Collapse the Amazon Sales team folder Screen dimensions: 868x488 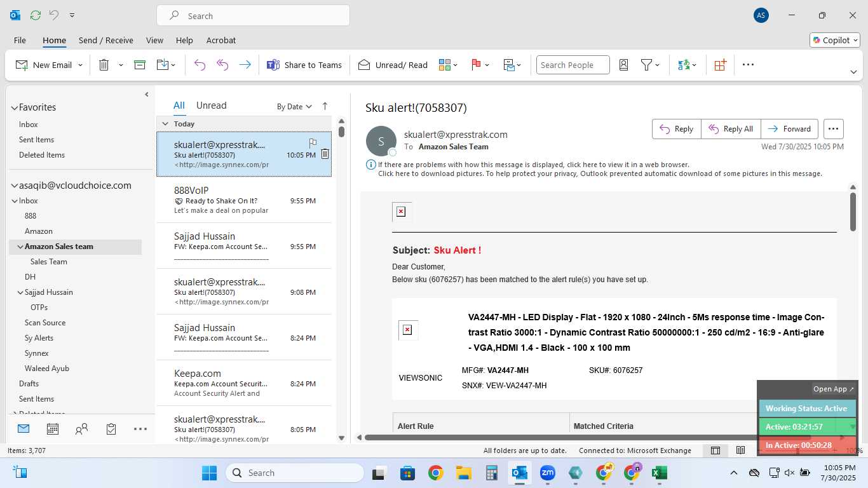[x=20, y=247]
